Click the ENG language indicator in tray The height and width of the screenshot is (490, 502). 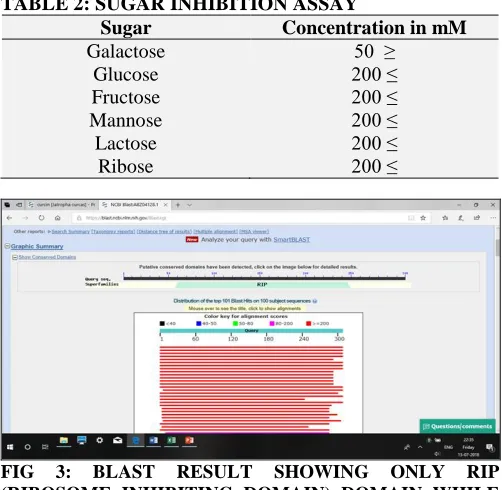click(448, 447)
